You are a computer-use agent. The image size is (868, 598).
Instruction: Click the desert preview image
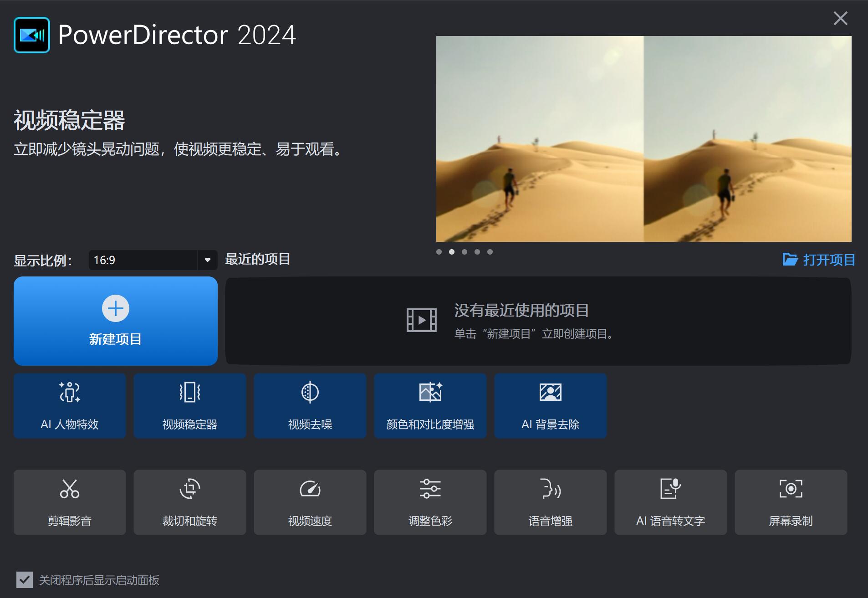tap(643, 139)
